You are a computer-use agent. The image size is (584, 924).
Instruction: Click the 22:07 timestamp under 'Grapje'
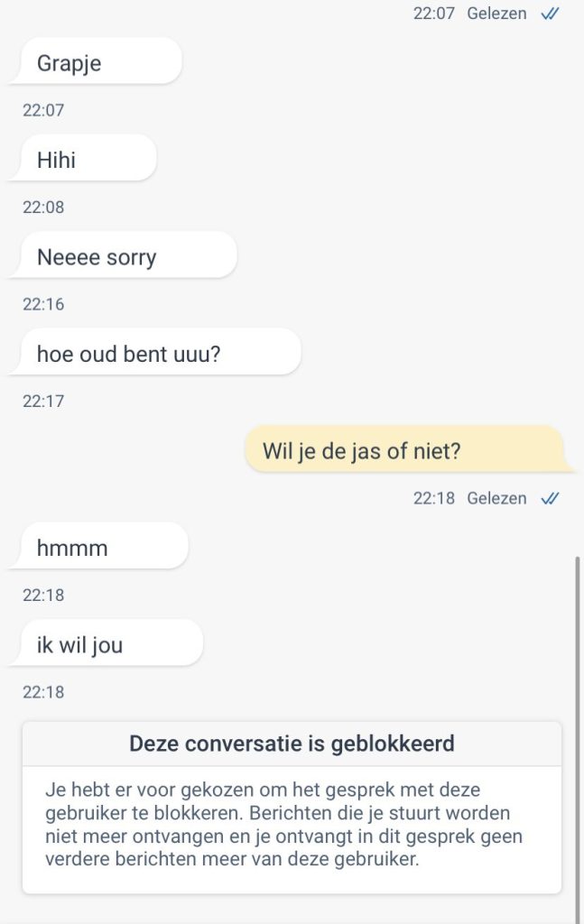pos(43,110)
